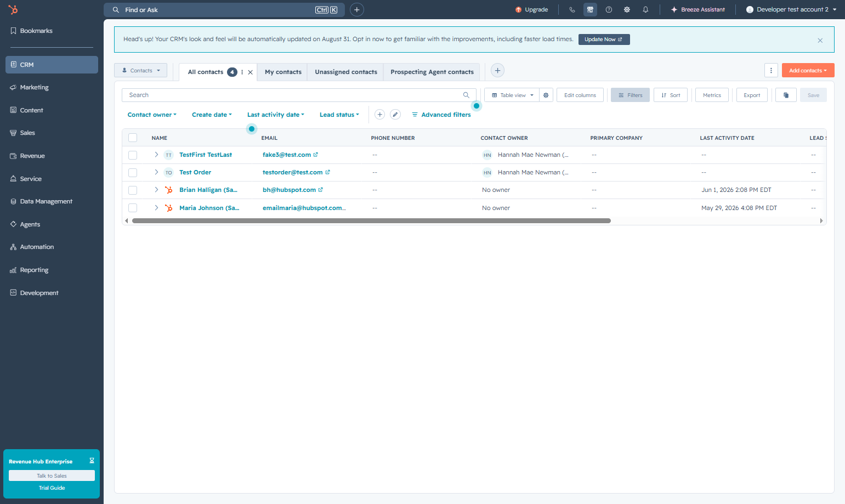The image size is (845, 504).
Task: Click the horizontal table scrollbar
Action: coord(371,221)
